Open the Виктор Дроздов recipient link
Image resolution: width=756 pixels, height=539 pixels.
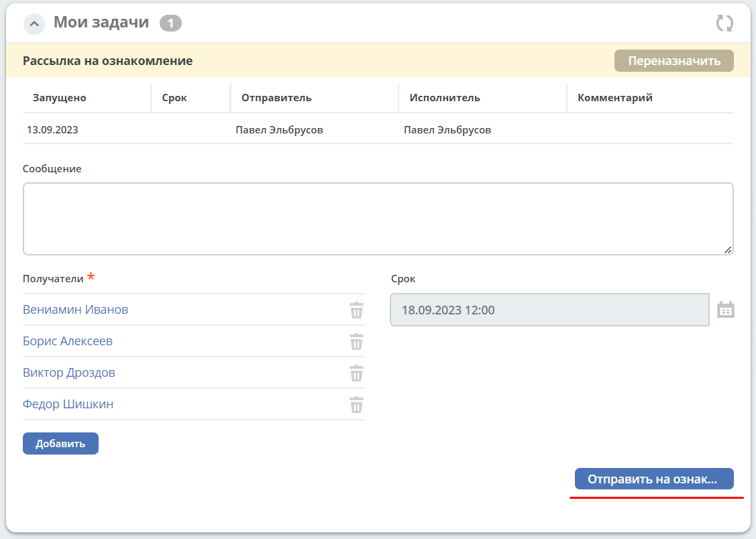coord(69,373)
